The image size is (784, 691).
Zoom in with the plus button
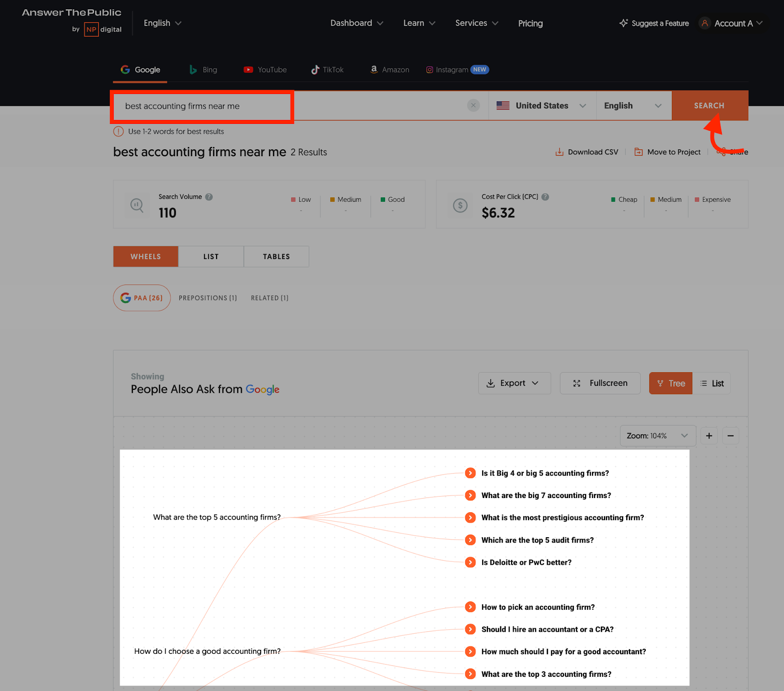709,436
